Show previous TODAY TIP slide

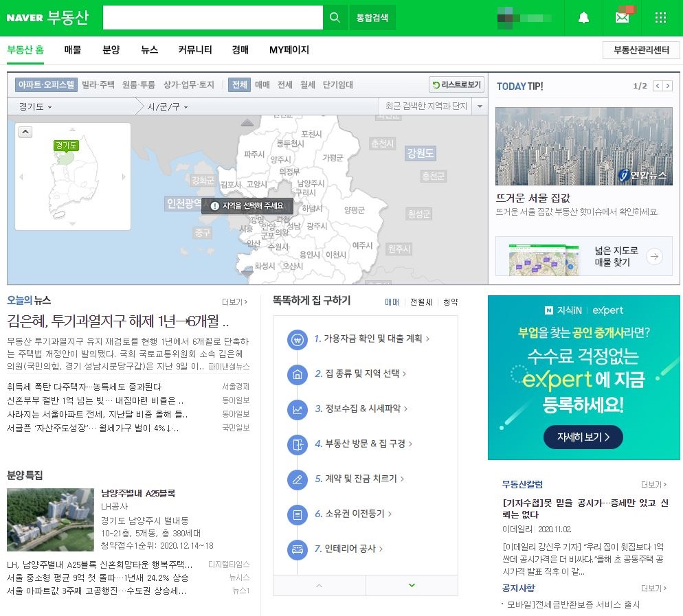point(658,86)
